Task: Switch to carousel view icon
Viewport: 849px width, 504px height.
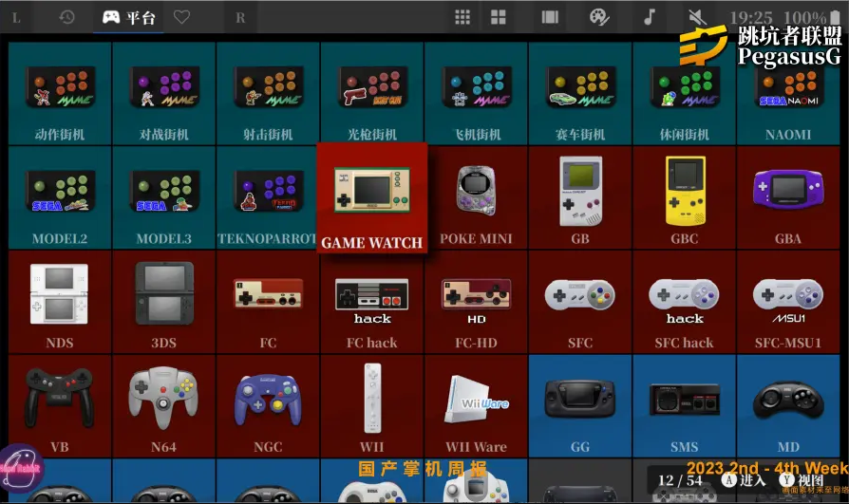Action: pos(550,17)
